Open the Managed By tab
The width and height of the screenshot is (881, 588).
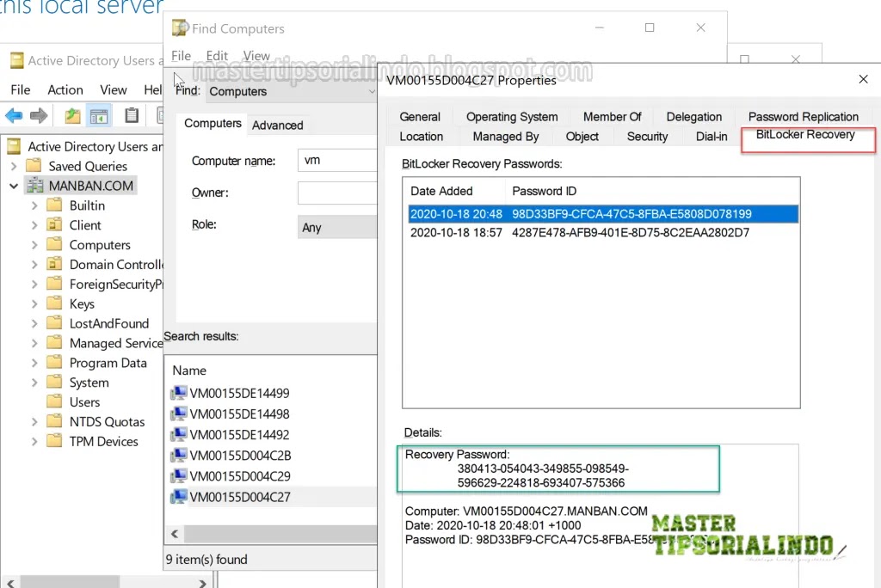click(506, 137)
